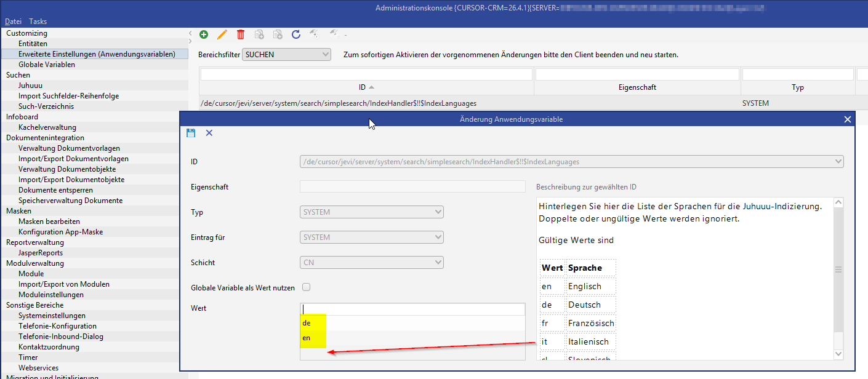The image size is (868, 379).
Task: Open the Eintrag für dropdown
Action: [372, 237]
